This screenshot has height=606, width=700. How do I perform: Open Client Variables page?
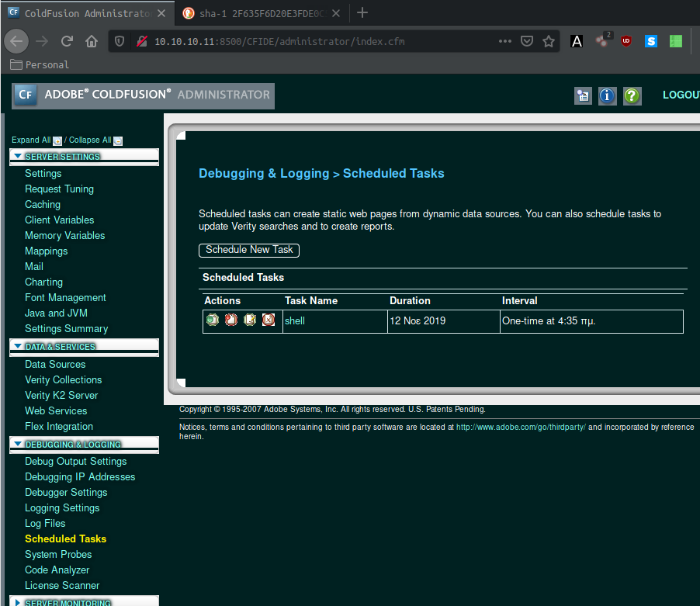[x=60, y=220]
